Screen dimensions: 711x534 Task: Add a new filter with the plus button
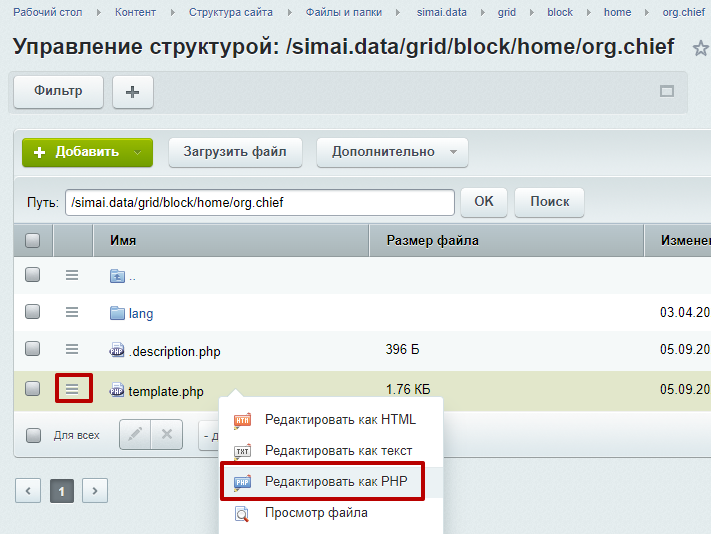point(132,91)
